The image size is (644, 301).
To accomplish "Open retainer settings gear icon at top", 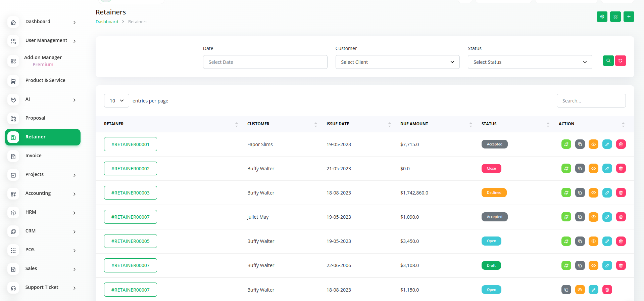I will click(x=602, y=16).
